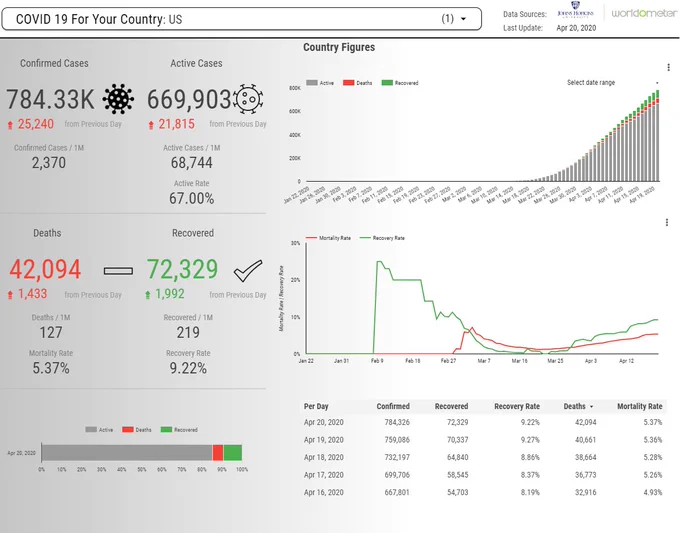
Task: Click the checkmark icon beside Recovered total
Action: pyautogui.click(x=248, y=271)
